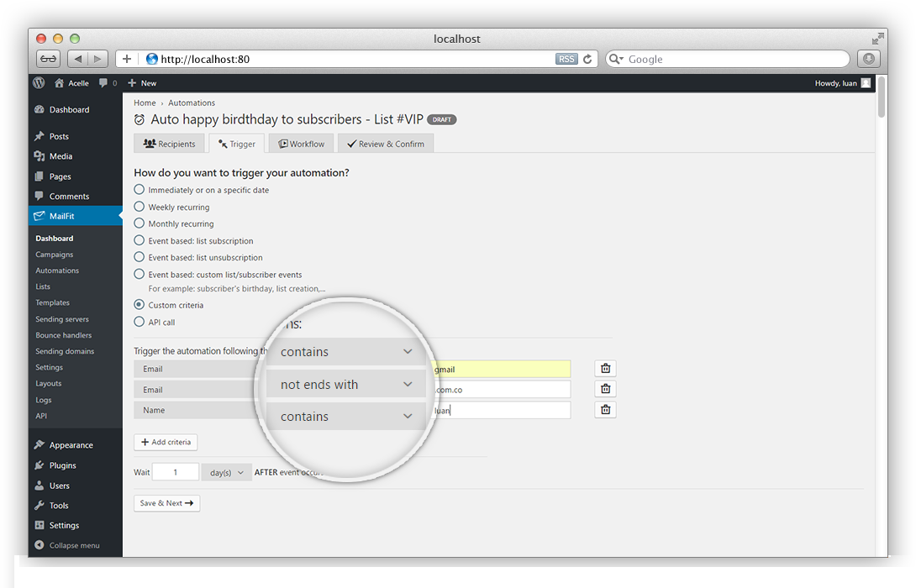The width and height of the screenshot is (916, 588).
Task: Click the browser address bar
Action: (x=356, y=59)
